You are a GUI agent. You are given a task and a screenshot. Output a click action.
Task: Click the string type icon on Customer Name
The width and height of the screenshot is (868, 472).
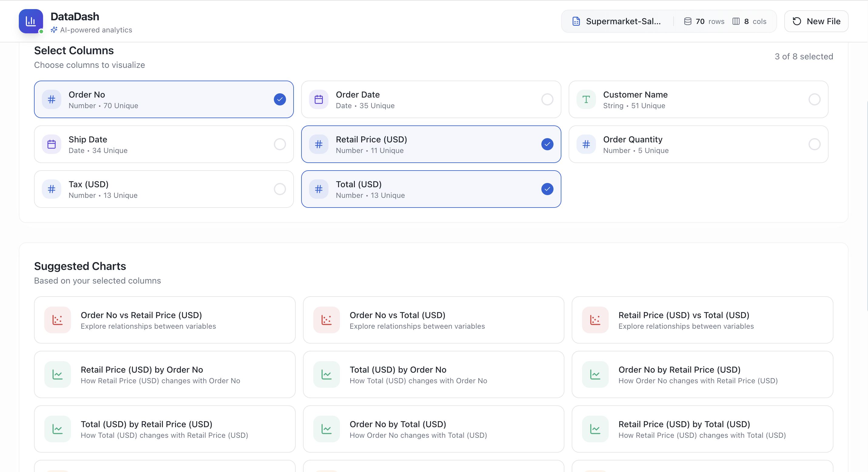click(x=586, y=99)
